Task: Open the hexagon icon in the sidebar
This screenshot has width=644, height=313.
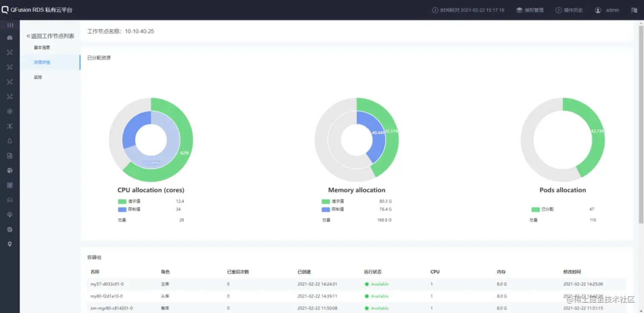Action: coord(10,112)
